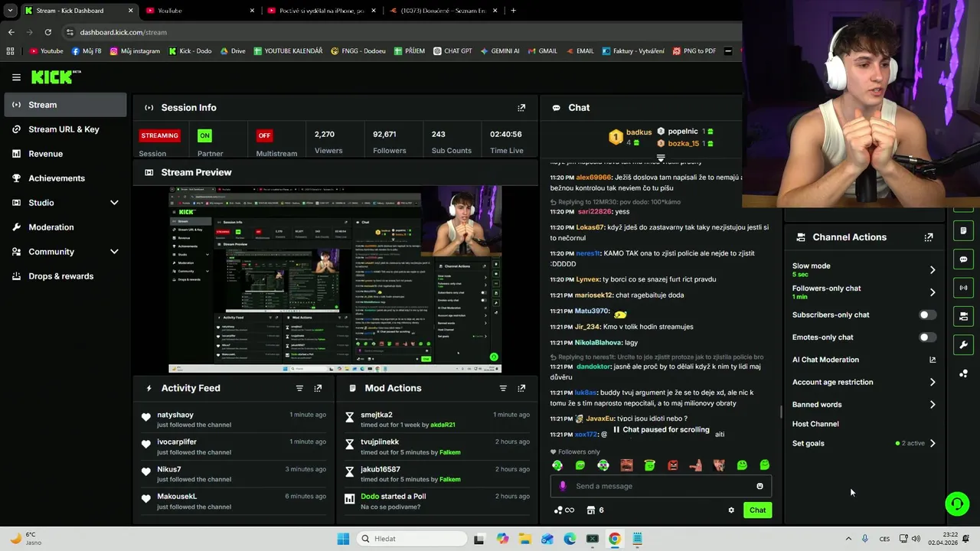The width and height of the screenshot is (980, 551).
Task: Open File Explorer from the taskbar
Action: (524, 539)
